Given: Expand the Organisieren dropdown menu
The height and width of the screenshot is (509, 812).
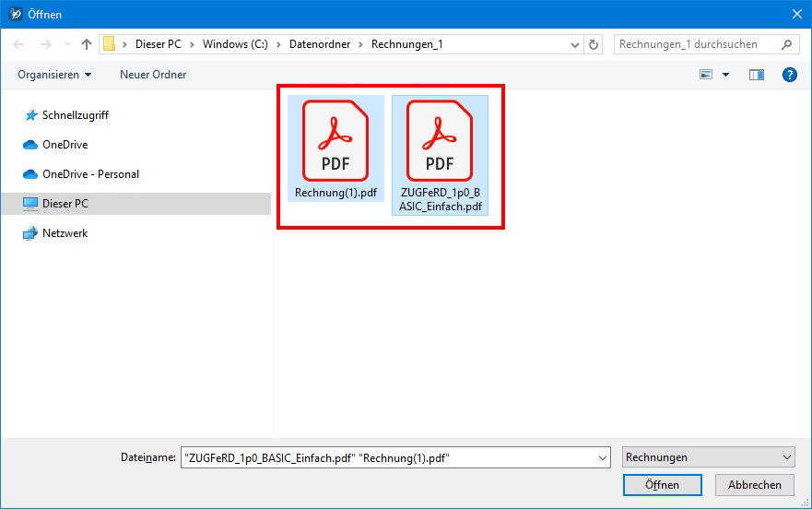Looking at the screenshot, I should click(54, 75).
